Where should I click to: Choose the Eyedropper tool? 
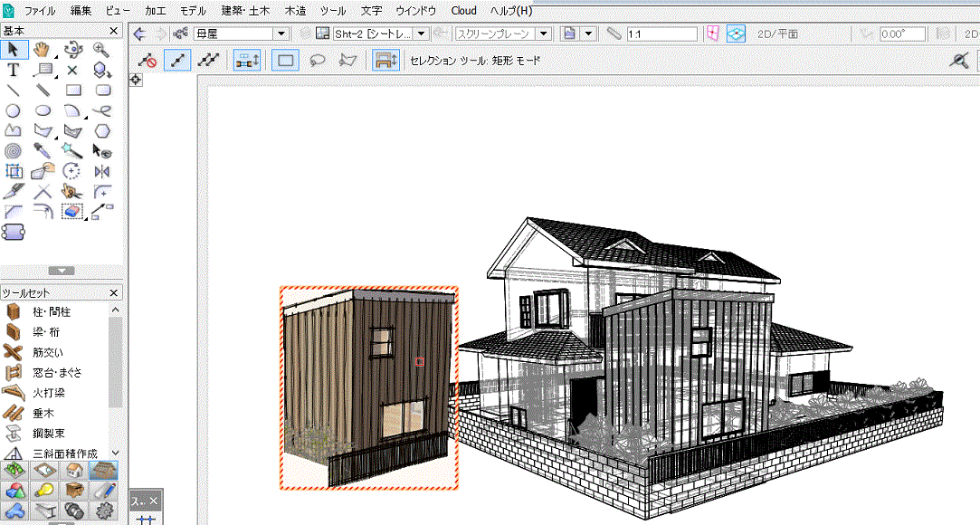click(43, 150)
